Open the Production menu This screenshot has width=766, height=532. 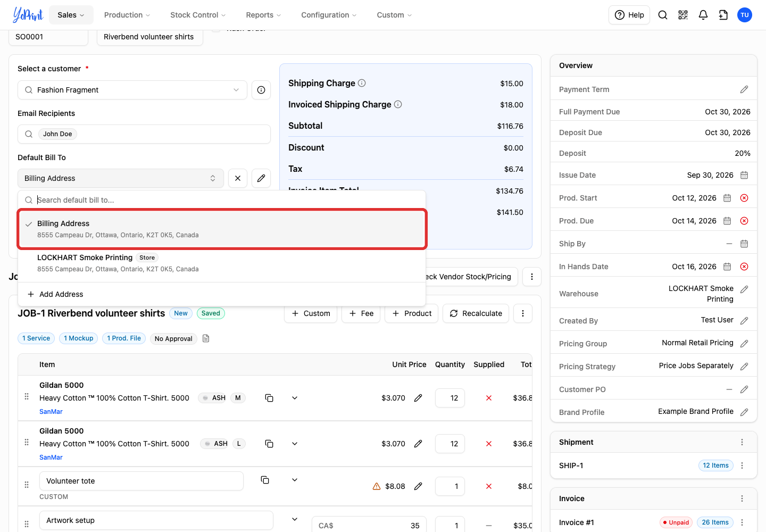[x=127, y=15]
